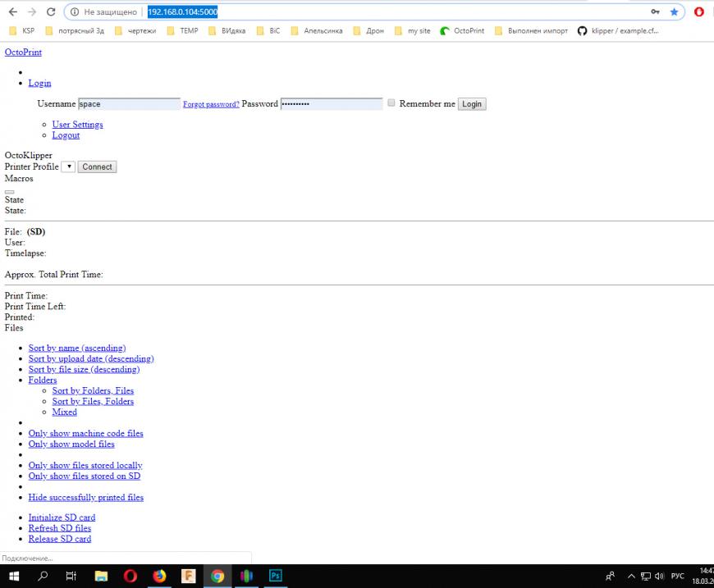Click the saved password key icon

coord(655,11)
